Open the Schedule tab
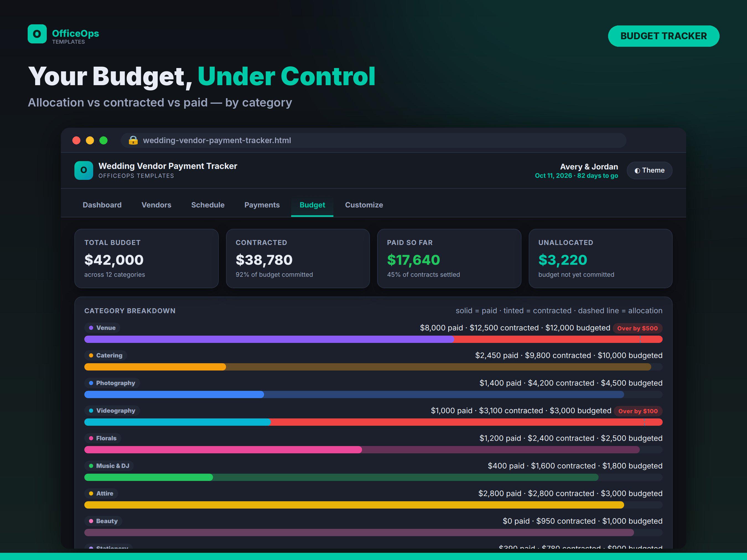The height and width of the screenshot is (560, 747). coord(208,205)
